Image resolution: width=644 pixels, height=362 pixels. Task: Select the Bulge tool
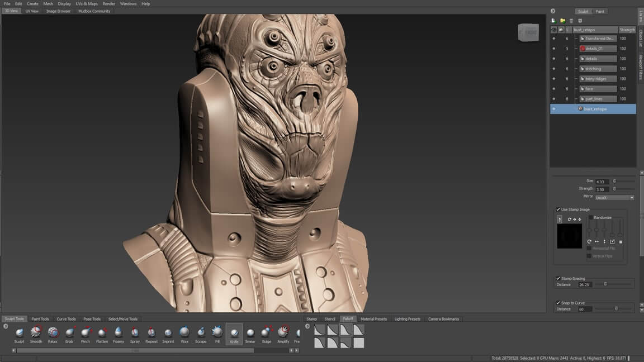tap(266, 333)
